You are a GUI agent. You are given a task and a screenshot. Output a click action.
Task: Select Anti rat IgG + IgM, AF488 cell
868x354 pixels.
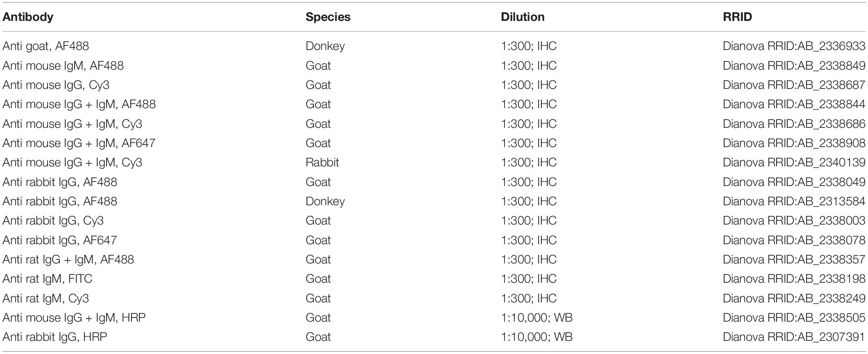[x=68, y=259]
